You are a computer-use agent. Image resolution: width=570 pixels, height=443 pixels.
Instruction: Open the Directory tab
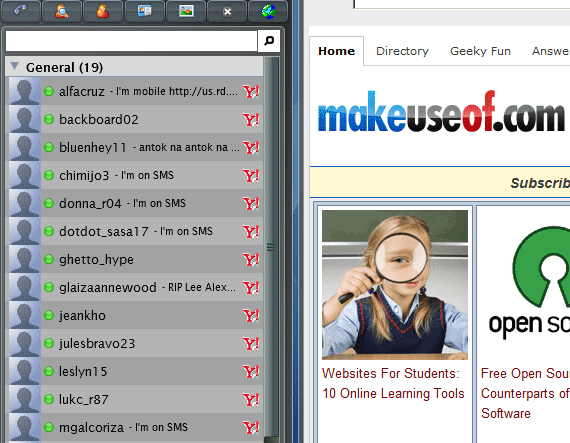(x=402, y=51)
